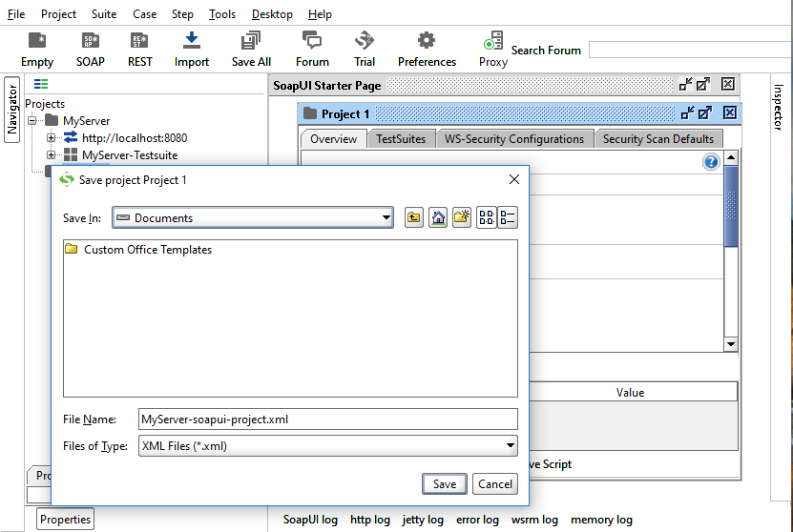This screenshot has width=793, height=532.
Task: Select MyServer project in navigator
Action: [x=86, y=121]
